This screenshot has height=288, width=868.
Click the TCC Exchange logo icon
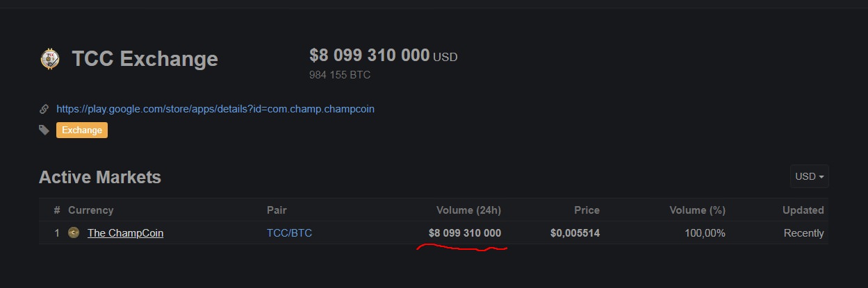tap(50, 59)
